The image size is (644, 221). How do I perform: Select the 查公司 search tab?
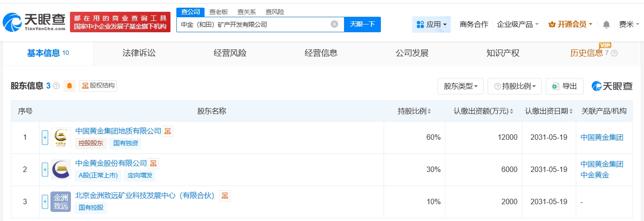(x=190, y=12)
